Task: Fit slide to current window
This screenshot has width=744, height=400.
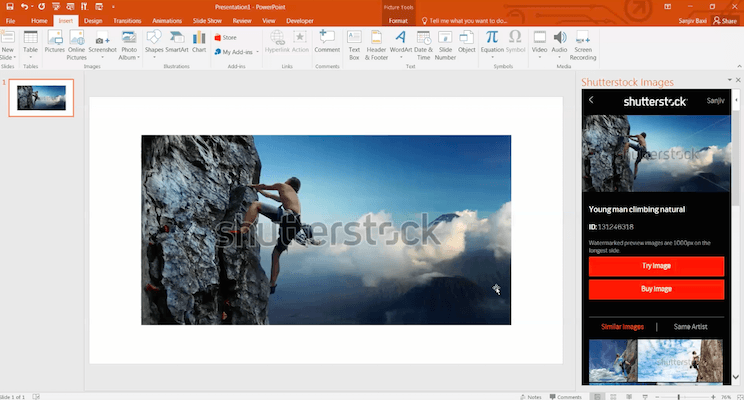Action: pyautogui.click(x=740, y=397)
